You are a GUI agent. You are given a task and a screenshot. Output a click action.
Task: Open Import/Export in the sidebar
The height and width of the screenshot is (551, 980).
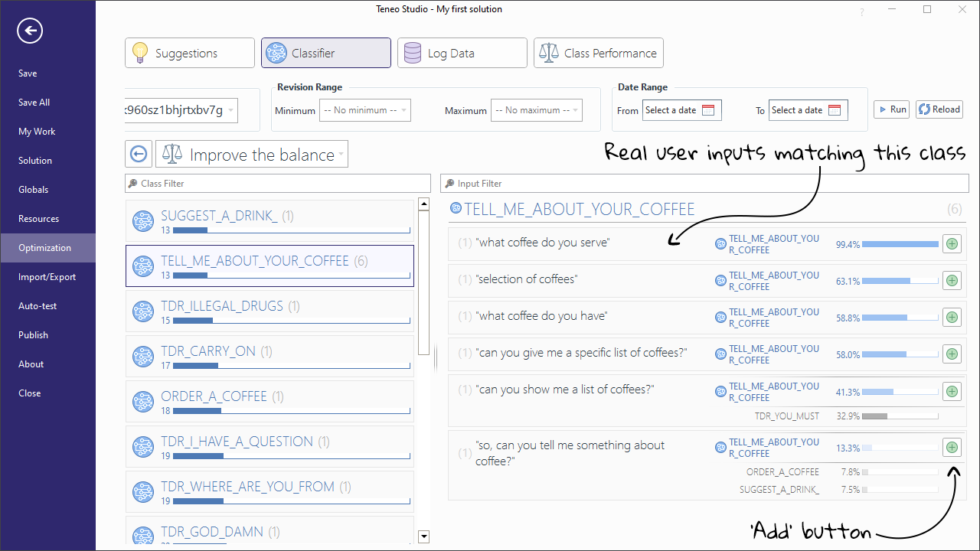pyautogui.click(x=47, y=277)
